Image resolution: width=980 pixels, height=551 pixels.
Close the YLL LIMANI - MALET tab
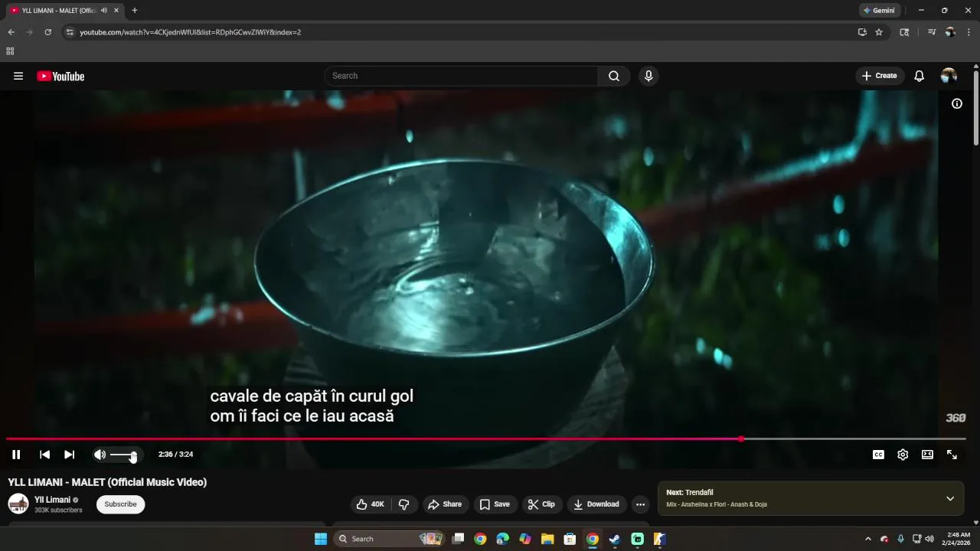tap(116, 11)
